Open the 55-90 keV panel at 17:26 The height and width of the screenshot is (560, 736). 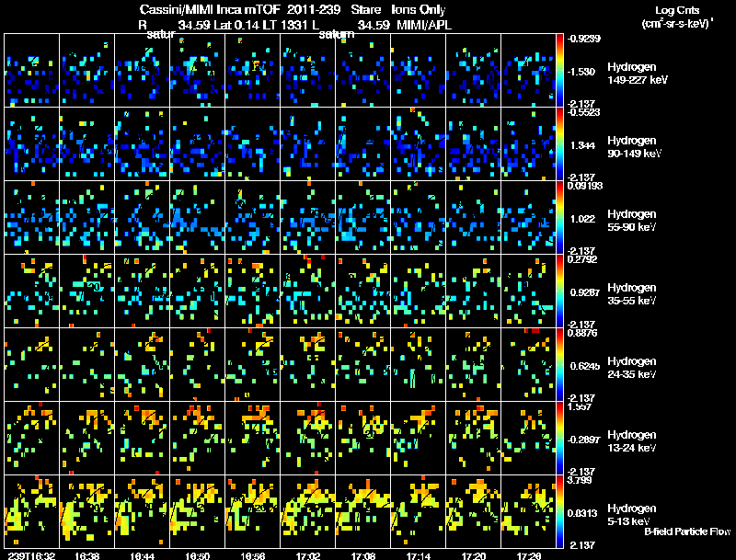[x=528, y=217]
